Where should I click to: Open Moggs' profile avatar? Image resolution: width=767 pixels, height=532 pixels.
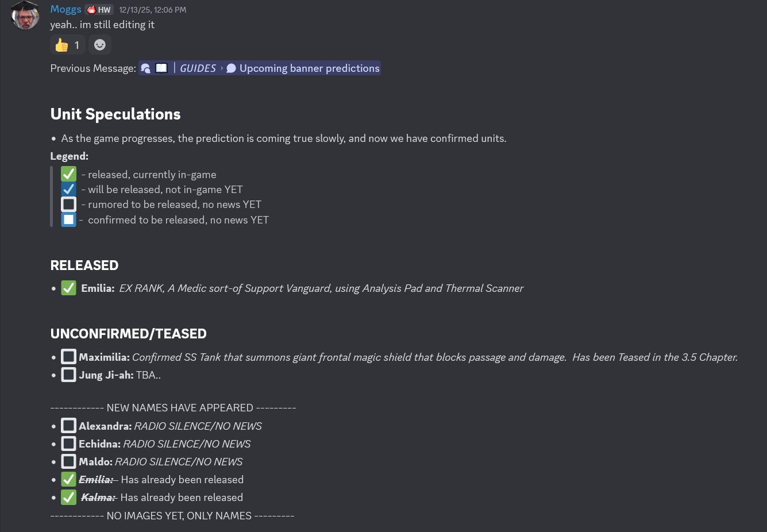pyautogui.click(x=25, y=16)
